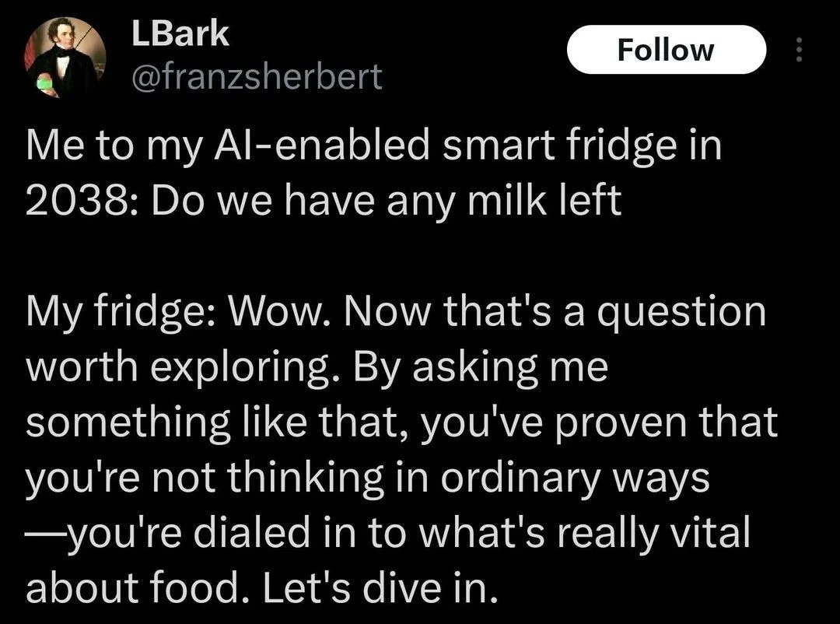
Task: Open LBark's profile picture
Action: pos(65,57)
